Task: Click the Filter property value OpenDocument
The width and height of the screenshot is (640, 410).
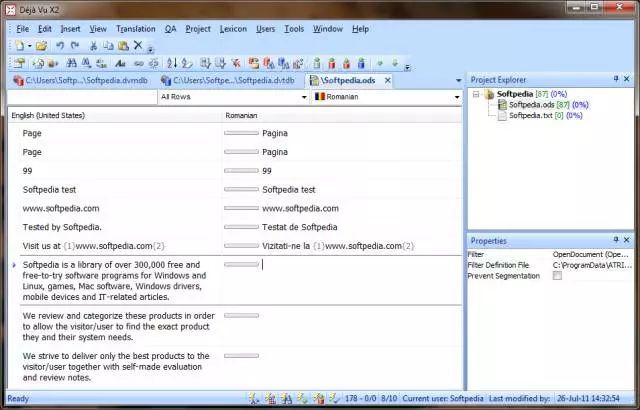Action: (591, 255)
